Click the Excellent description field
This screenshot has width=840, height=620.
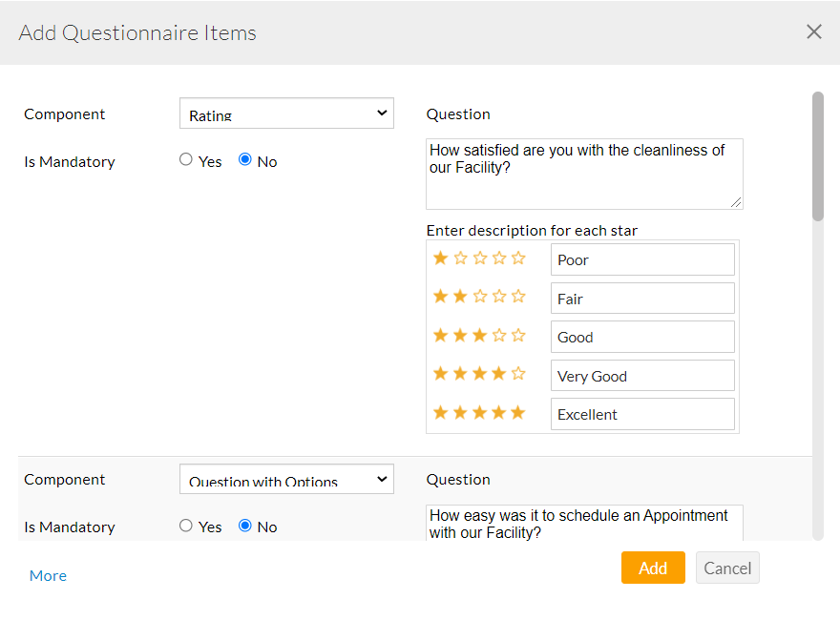coord(642,413)
